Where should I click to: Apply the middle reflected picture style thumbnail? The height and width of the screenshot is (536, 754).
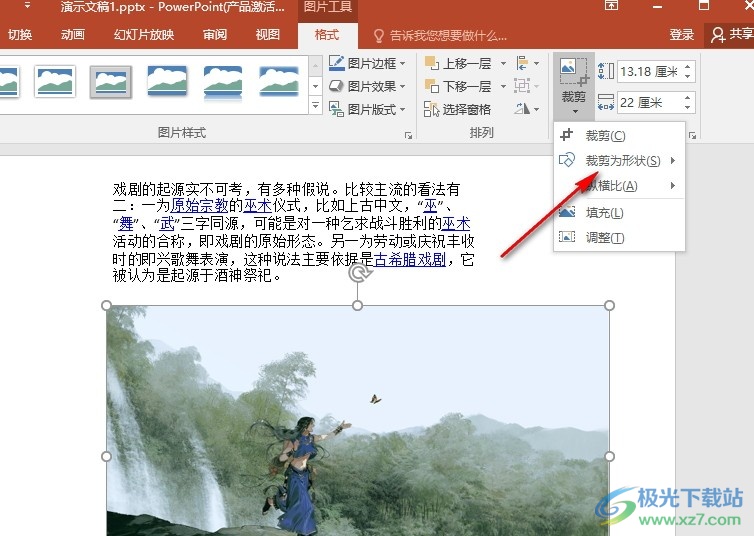click(x=223, y=82)
